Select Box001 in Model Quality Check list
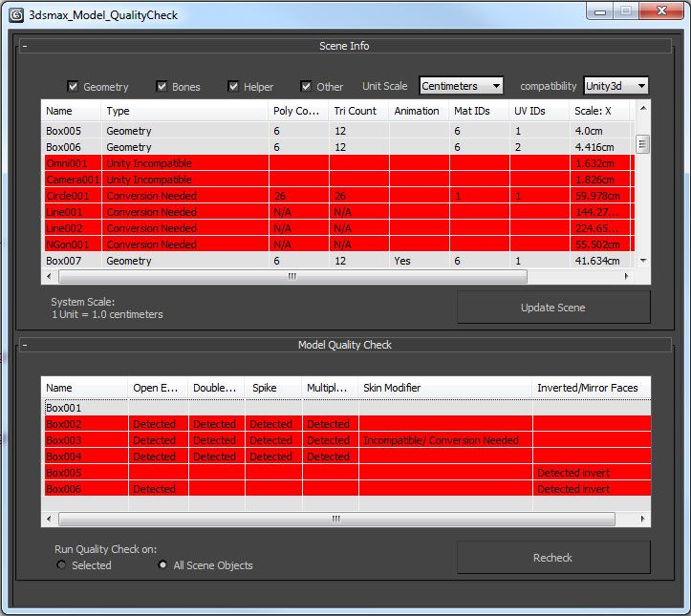Screen dimensions: 691x616 click(347, 408)
